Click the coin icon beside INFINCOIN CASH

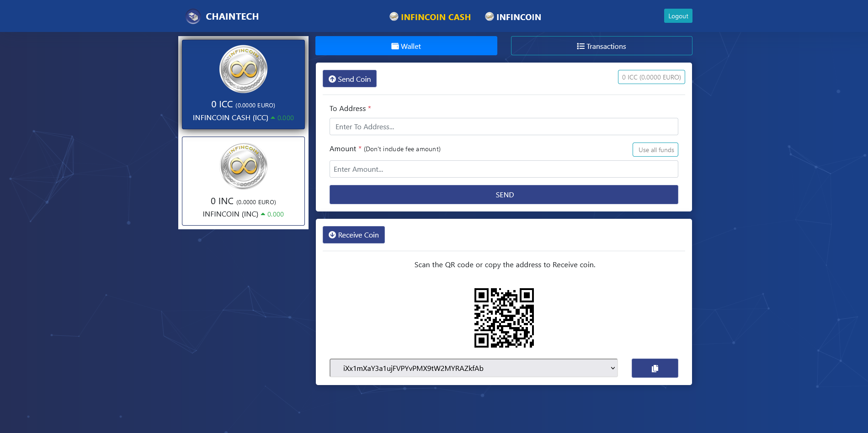[x=394, y=17]
